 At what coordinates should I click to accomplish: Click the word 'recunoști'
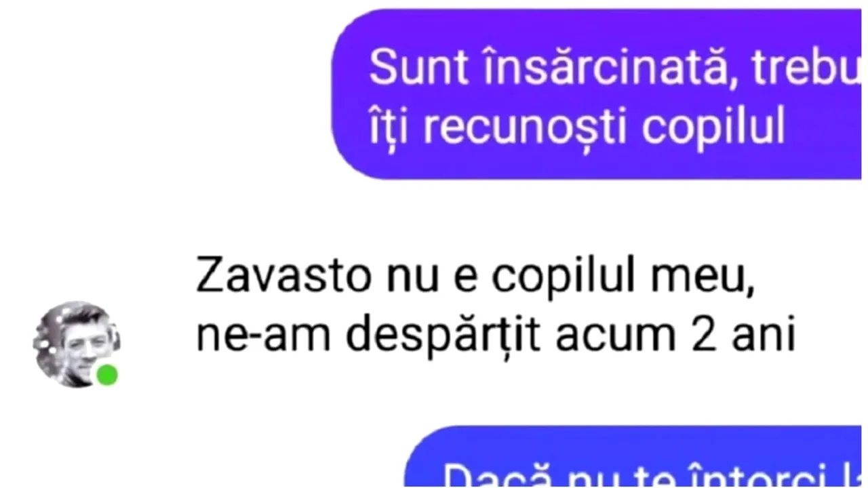tap(526, 127)
